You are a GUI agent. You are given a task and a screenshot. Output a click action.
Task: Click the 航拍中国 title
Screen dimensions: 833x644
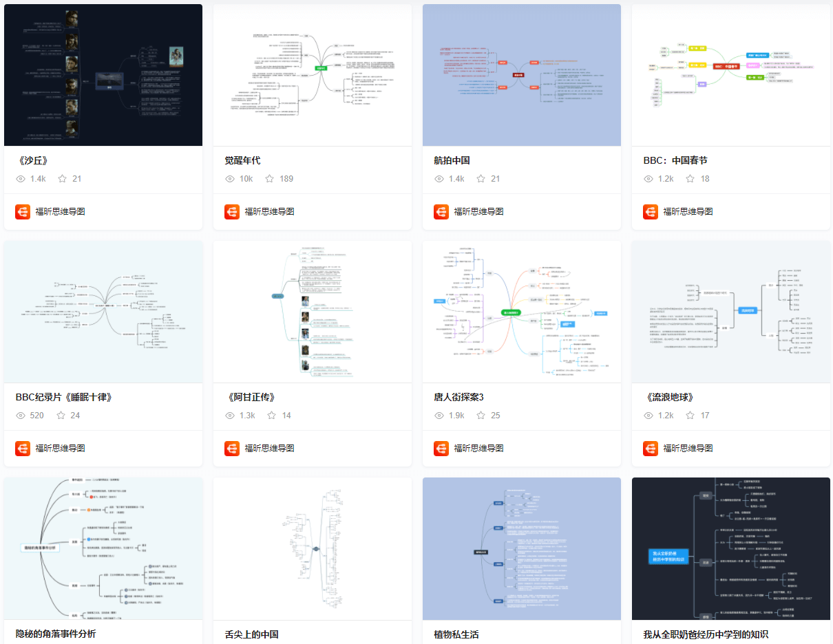452,160
